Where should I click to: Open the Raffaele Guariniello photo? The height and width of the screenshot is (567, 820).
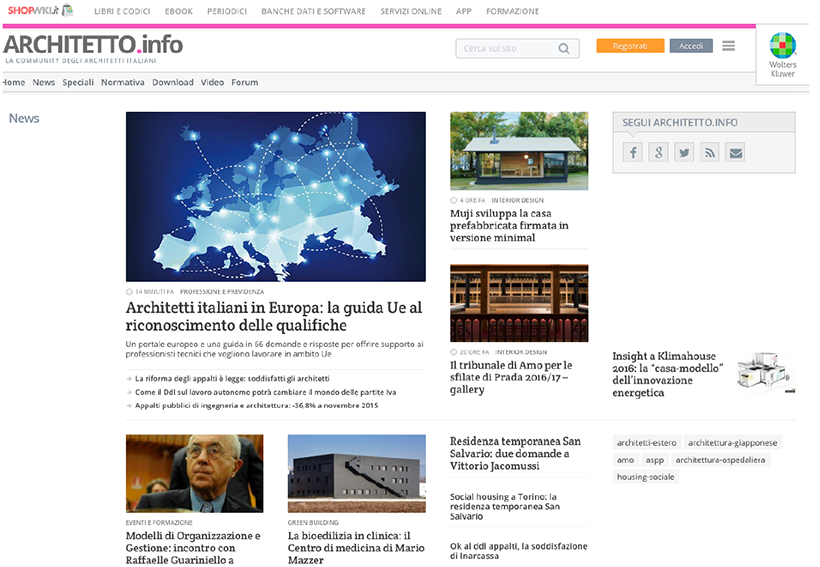[195, 473]
